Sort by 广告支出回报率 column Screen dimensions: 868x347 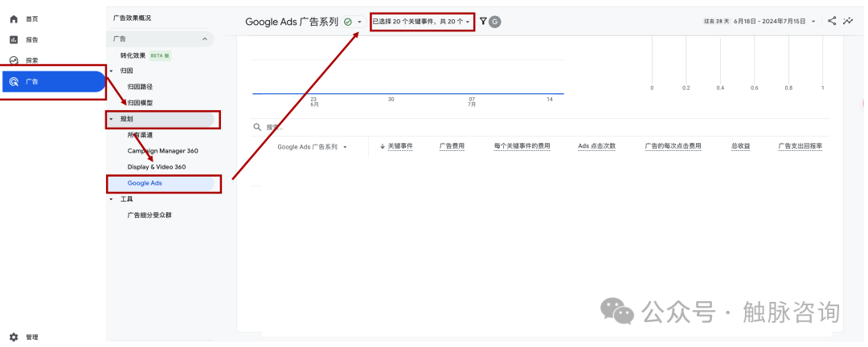tap(800, 147)
